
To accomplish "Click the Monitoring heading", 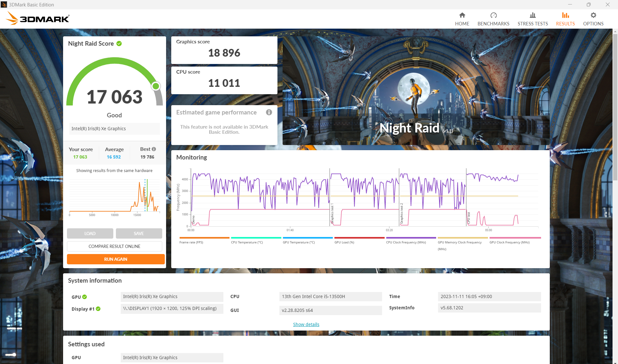I will pyautogui.click(x=192, y=157).
